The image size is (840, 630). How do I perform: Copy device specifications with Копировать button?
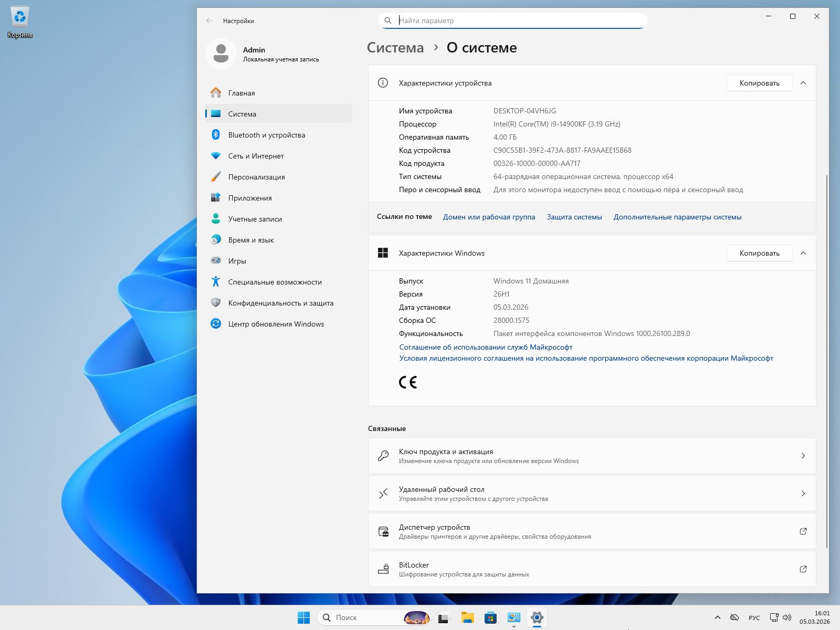759,83
